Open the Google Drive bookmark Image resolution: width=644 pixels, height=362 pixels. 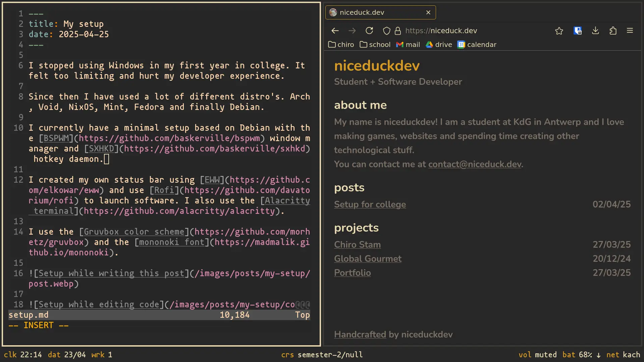pyautogui.click(x=439, y=44)
